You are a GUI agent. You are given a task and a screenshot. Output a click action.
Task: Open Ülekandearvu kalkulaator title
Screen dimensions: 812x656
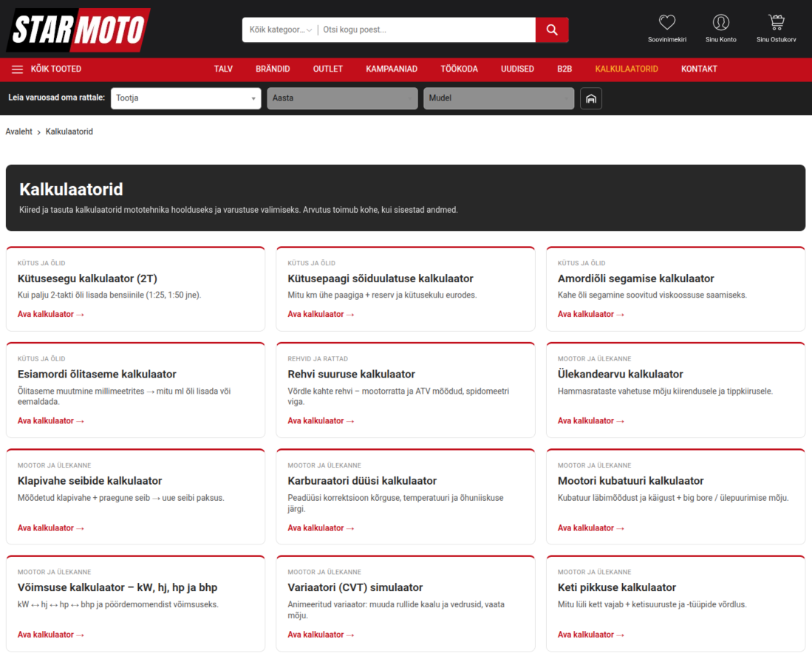621,375
